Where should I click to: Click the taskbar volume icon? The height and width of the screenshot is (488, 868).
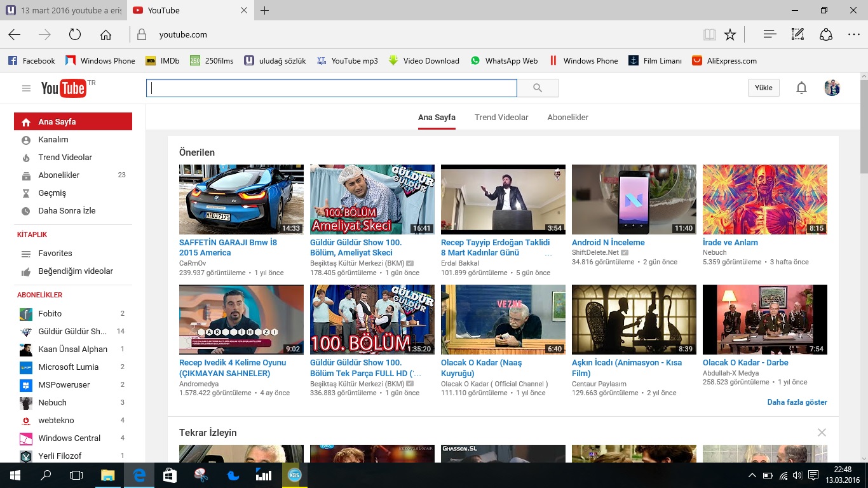click(x=798, y=475)
